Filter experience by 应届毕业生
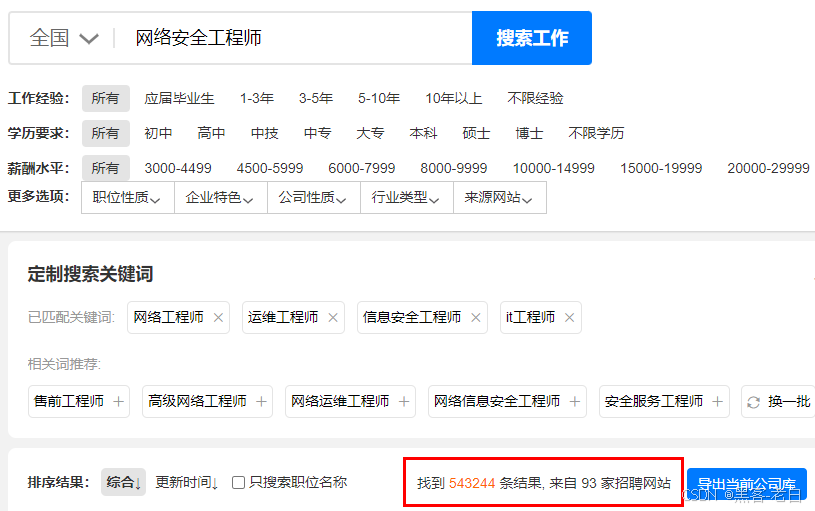This screenshot has width=815, height=511. pos(179,98)
